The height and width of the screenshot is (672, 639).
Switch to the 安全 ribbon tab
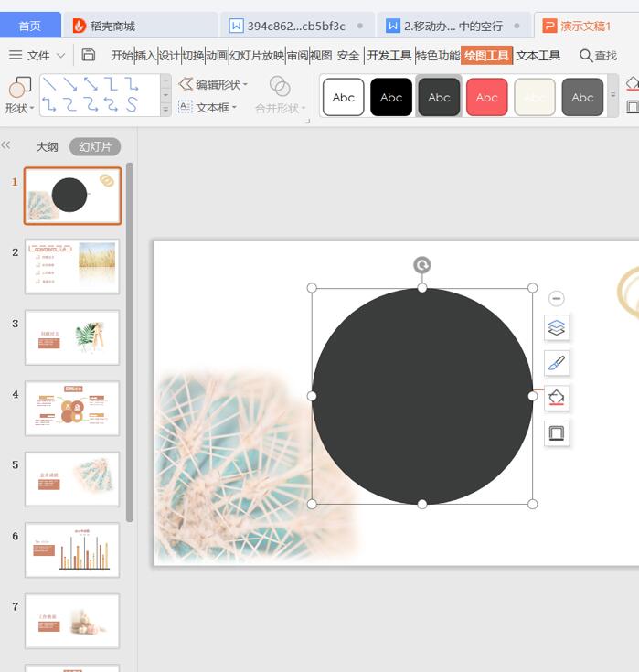point(348,55)
